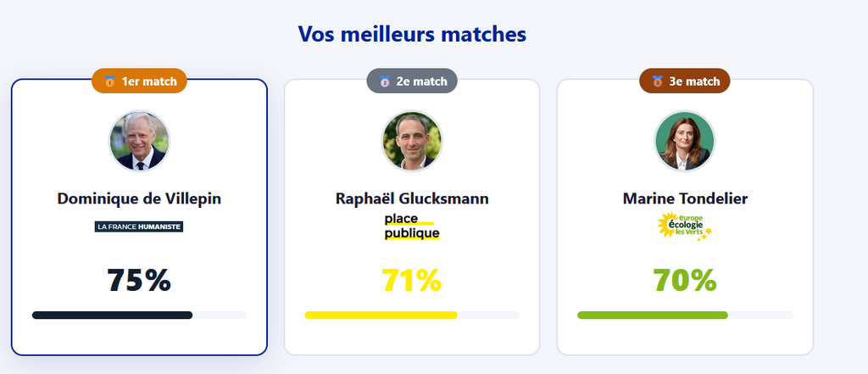
Task: Click Europe Écologie les Verts logo
Action: click(684, 226)
